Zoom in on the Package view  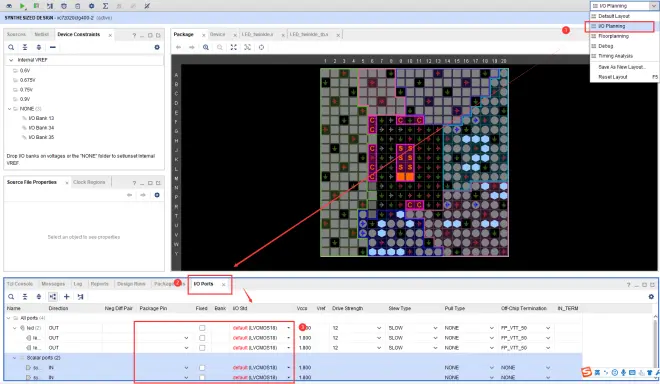pyautogui.click(x=206, y=47)
